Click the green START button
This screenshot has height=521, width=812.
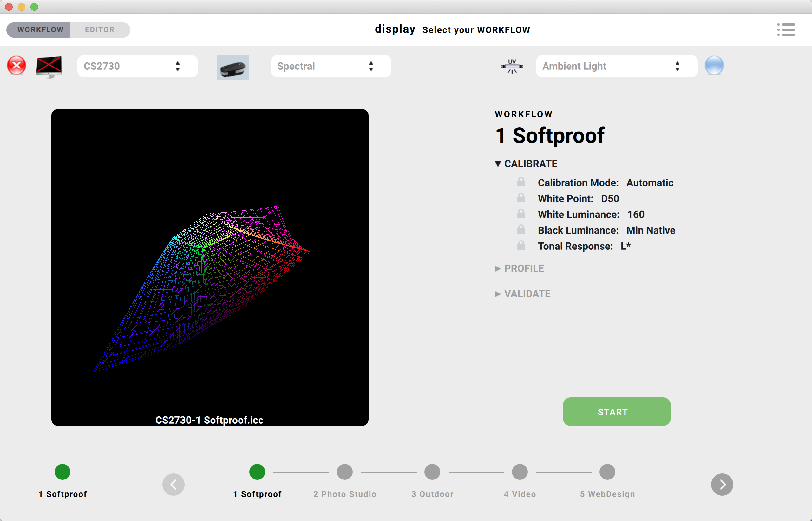(x=617, y=412)
